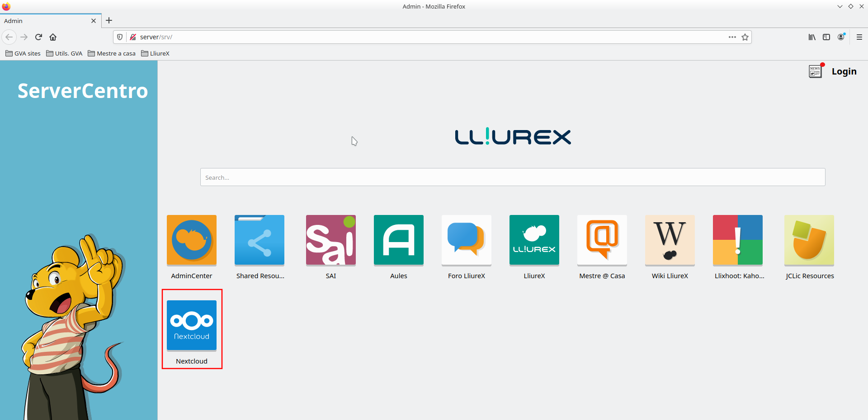Open the AdminCenter app icon

[191, 240]
